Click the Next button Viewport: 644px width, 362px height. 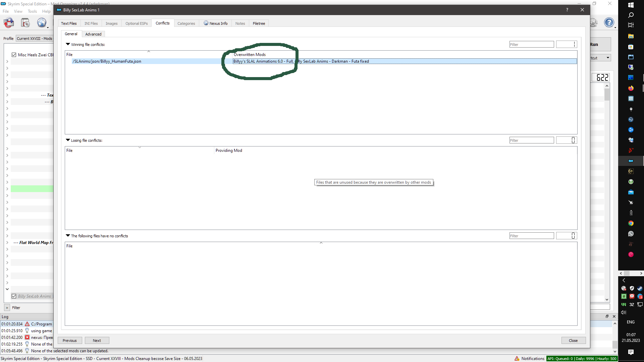coord(97,341)
